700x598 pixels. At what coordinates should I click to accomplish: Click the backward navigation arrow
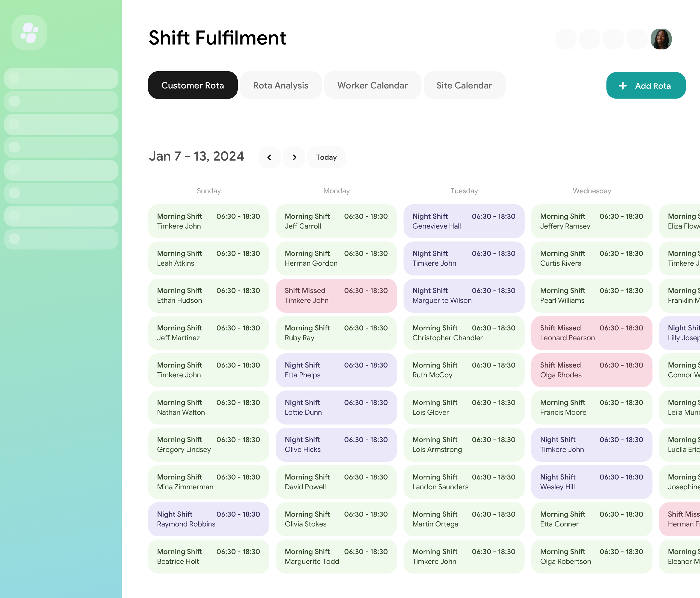click(269, 157)
